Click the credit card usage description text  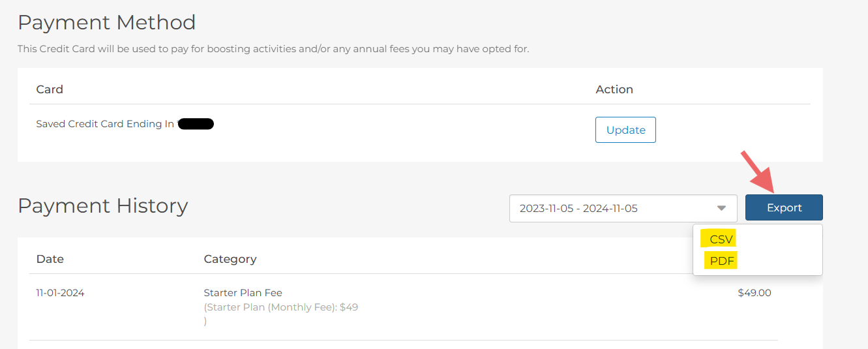(x=273, y=49)
